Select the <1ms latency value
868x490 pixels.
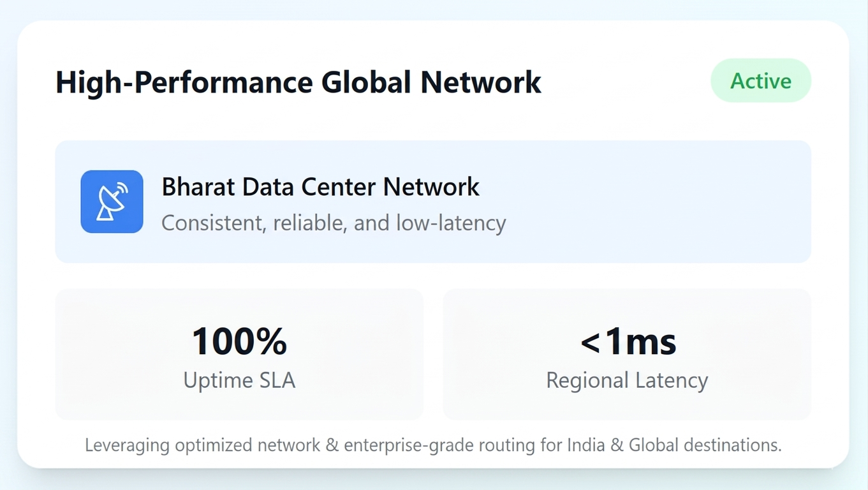coord(627,340)
